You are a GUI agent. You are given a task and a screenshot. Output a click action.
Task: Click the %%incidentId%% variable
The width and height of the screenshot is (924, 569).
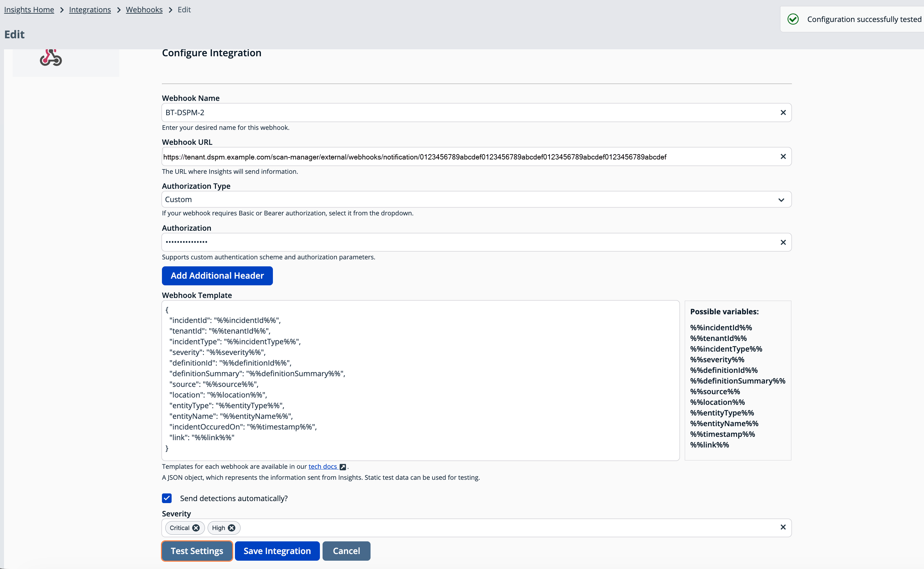coord(721,327)
